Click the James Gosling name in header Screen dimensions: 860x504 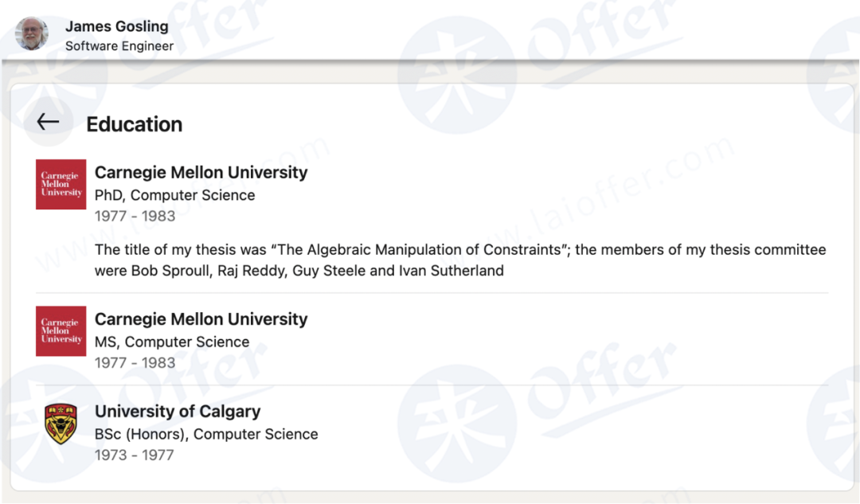pos(117,26)
